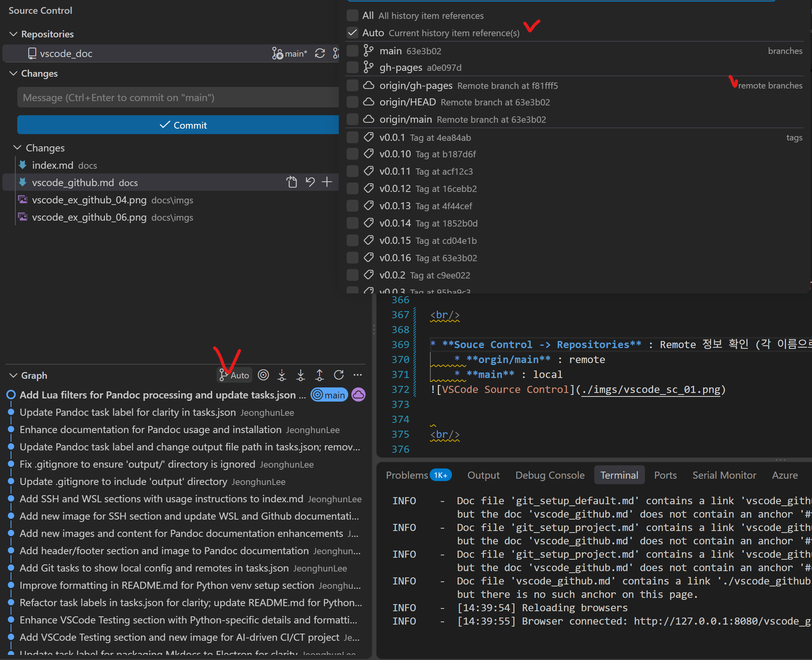
Task: Click the modified icon beside index.md
Action: click(x=23, y=165)
